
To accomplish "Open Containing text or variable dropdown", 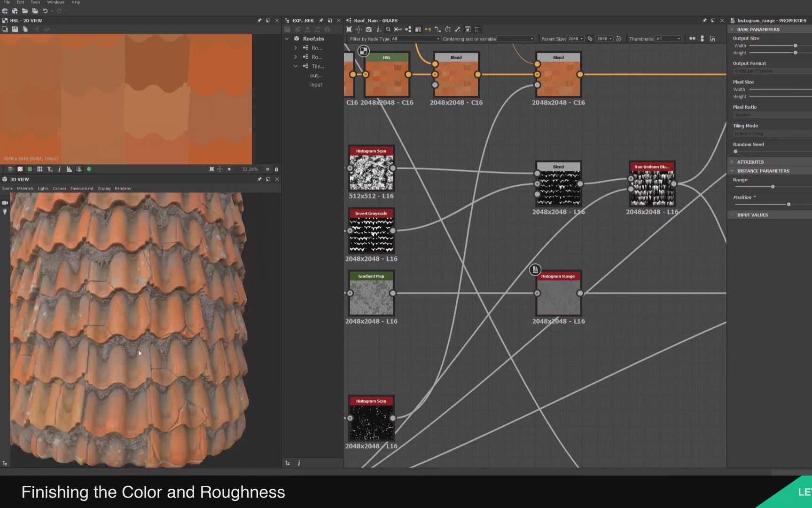I will click(x=516, y=39).
